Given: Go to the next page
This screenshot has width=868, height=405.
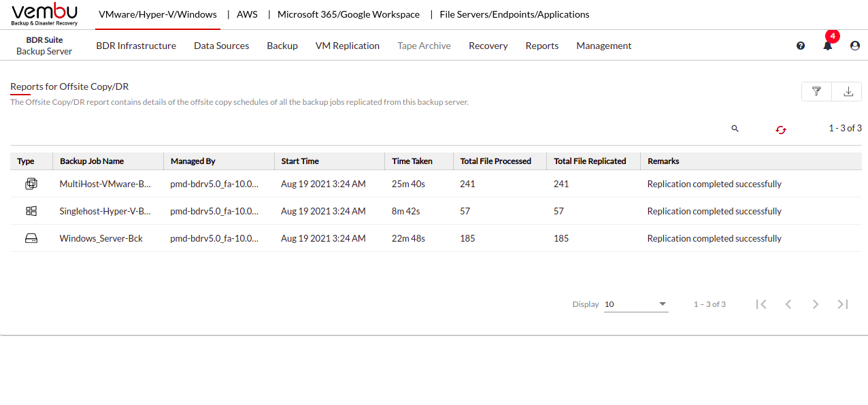Looking at the screenshot, I should pyautogui.click(x=816, y=304).
